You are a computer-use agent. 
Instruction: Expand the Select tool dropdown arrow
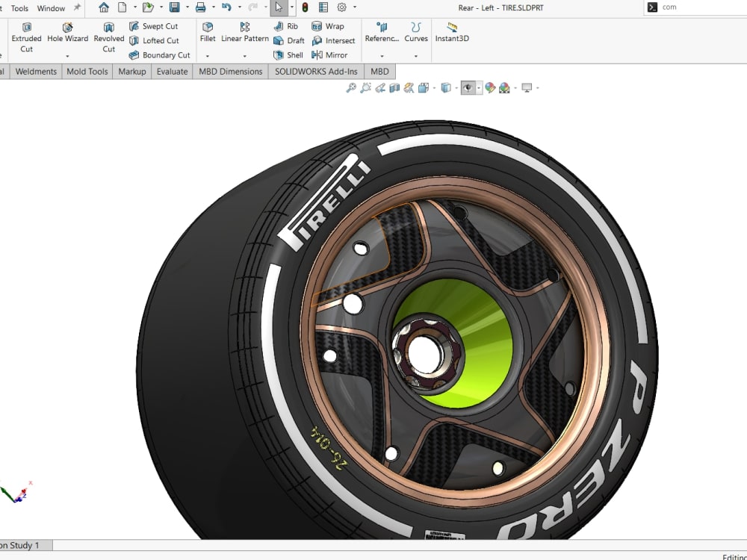(291, 7)
